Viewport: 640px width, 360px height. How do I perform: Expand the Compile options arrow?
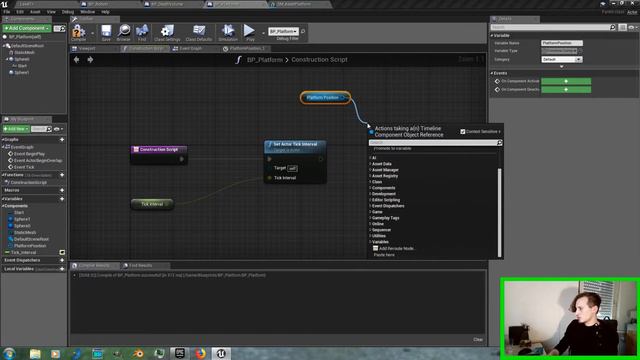pos(93,33)
